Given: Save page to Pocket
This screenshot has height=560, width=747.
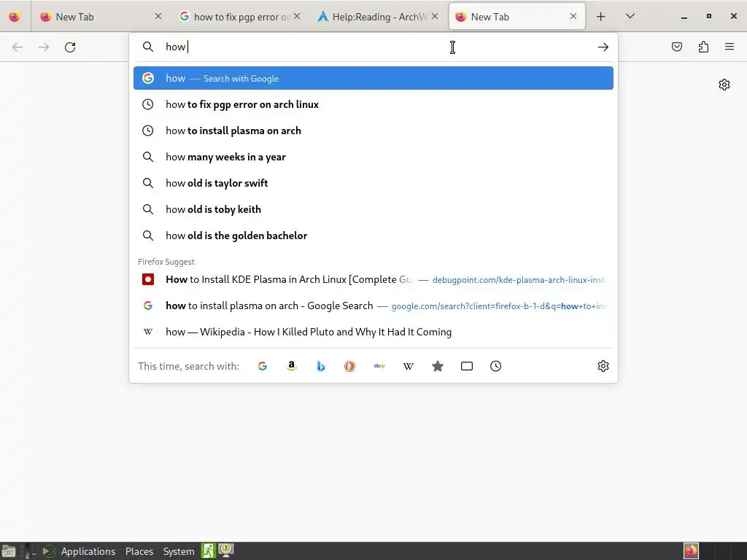Looking at the screenshot, I should pos(676,47).
